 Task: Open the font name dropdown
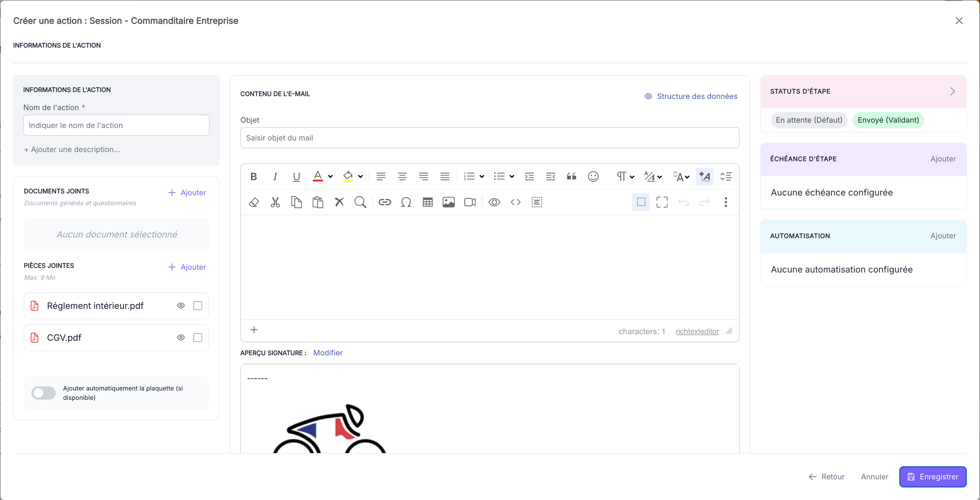[653, 176]
